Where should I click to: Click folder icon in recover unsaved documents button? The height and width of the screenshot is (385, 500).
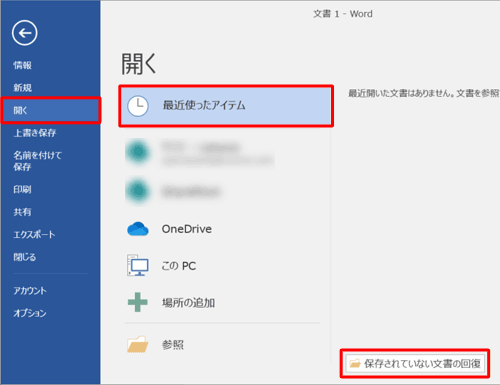[x=355, y=363]
